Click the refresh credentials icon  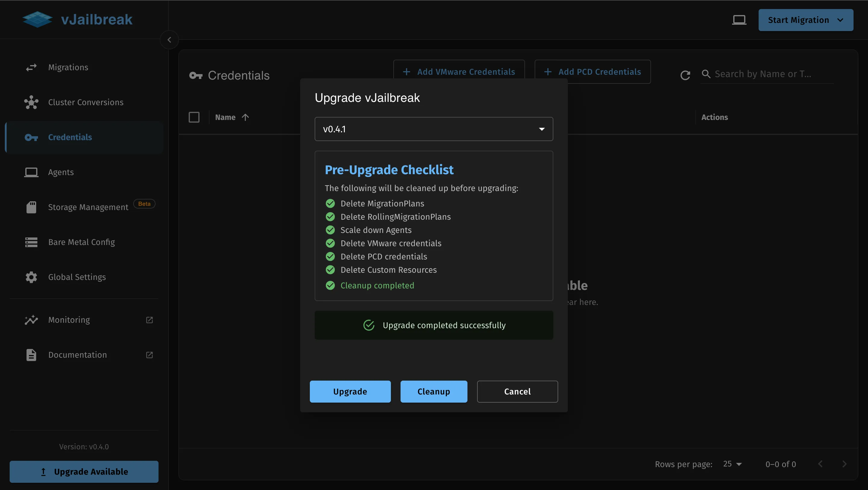(x=685, y=75)
